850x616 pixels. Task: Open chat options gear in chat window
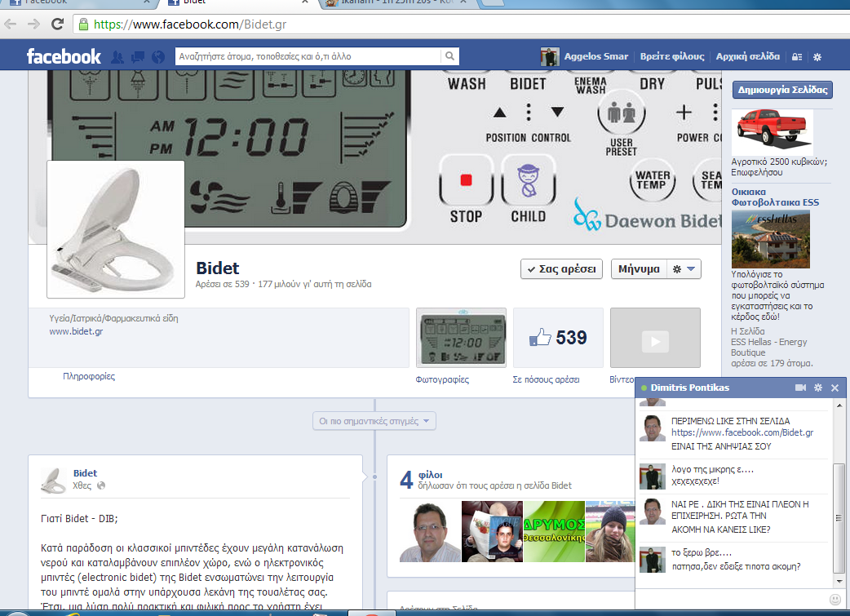(x=818, y=388)
